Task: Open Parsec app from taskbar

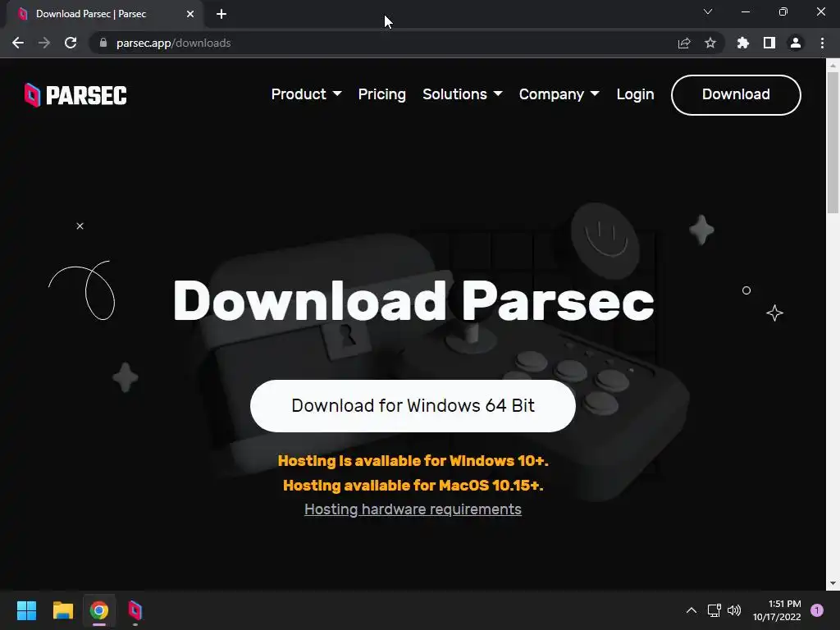Action: pos(135,610)
